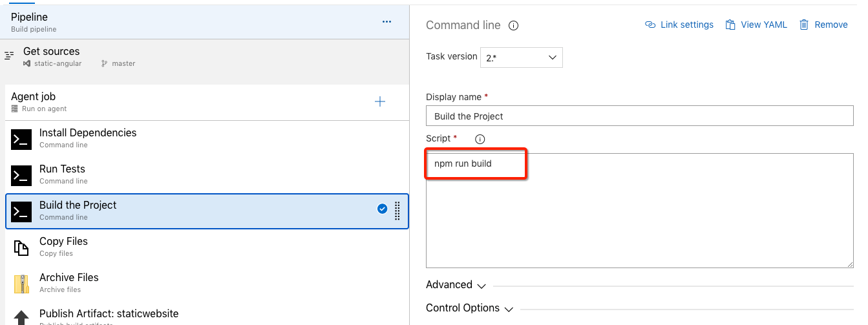Screen dimensions: 868x325
Task: Click the Copy Files task icon
Action: coord(21,247)
